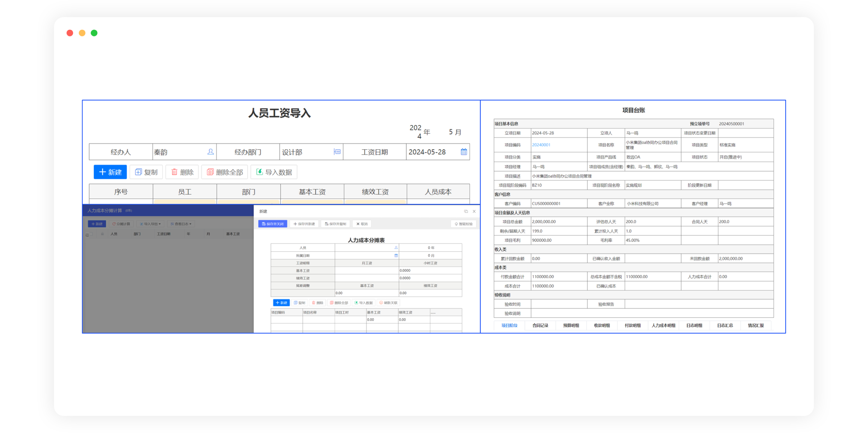Click the 项目编码 column header in detail table
Viewport: 868px width, 433px height.
point(287,312)
